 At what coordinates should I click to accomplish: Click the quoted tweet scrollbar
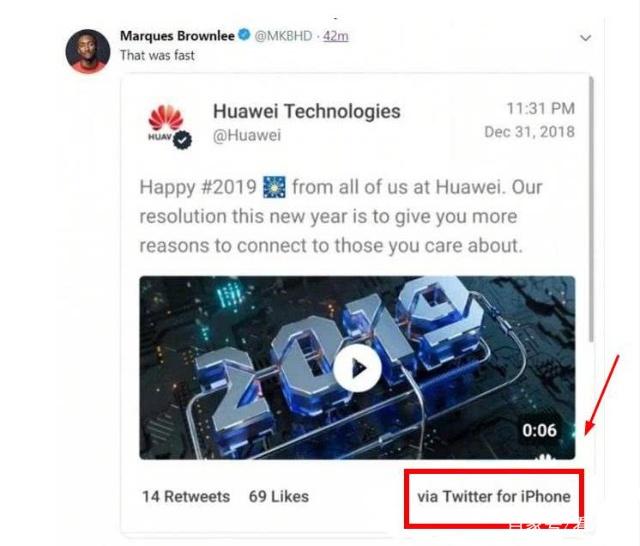click(x=591, y=209)
